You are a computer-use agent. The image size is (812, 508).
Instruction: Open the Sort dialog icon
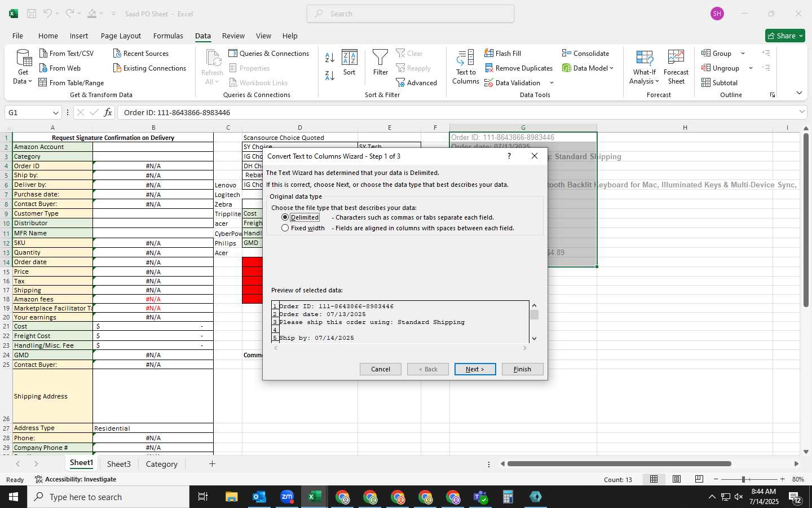point(350,63)
